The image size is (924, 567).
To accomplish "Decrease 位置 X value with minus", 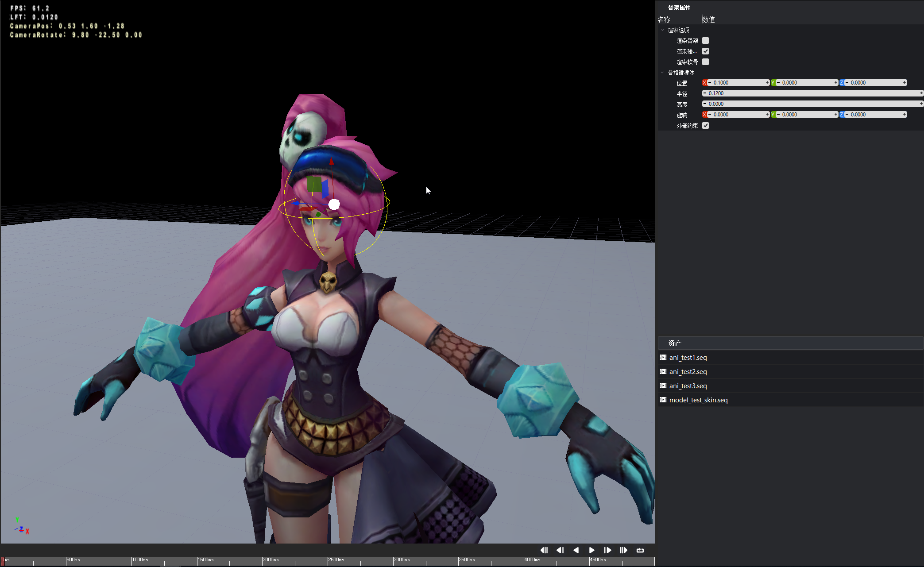I will 710,83.
